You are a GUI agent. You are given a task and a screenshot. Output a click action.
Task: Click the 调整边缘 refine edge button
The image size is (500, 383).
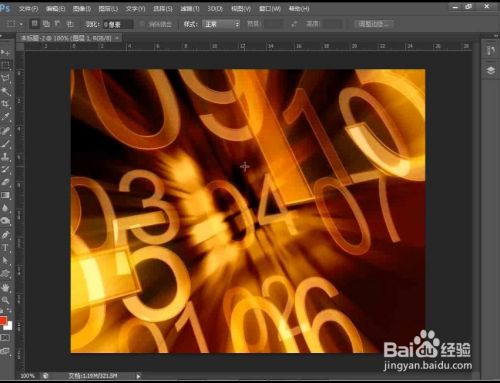click(x=374, y=24)
